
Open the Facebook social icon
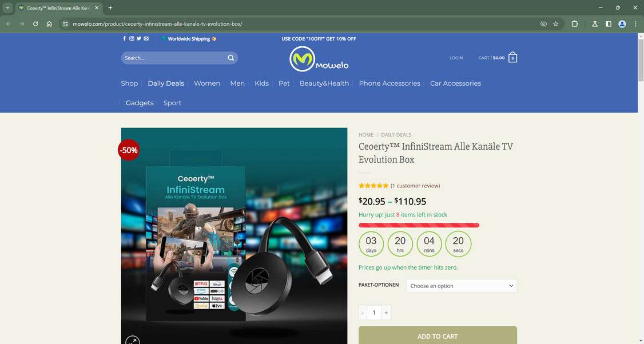point(124,38)
